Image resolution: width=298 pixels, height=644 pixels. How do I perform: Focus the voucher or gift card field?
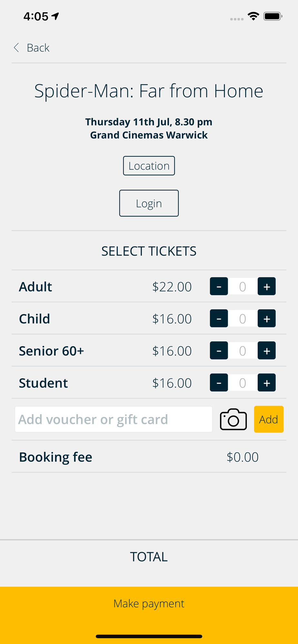pos(114,419)
